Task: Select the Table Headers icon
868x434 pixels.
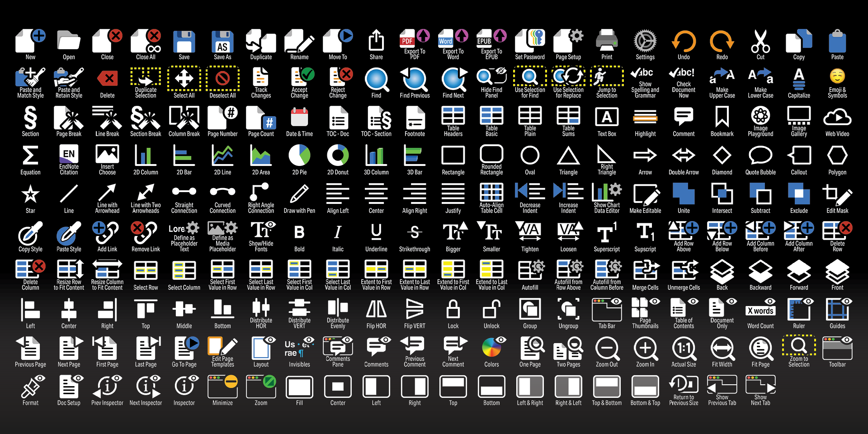Action: (x=453, y=115)
